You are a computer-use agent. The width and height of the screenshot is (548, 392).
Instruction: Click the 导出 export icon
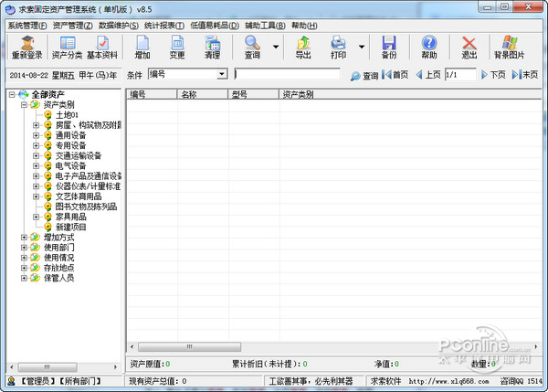tap(303, 47)
